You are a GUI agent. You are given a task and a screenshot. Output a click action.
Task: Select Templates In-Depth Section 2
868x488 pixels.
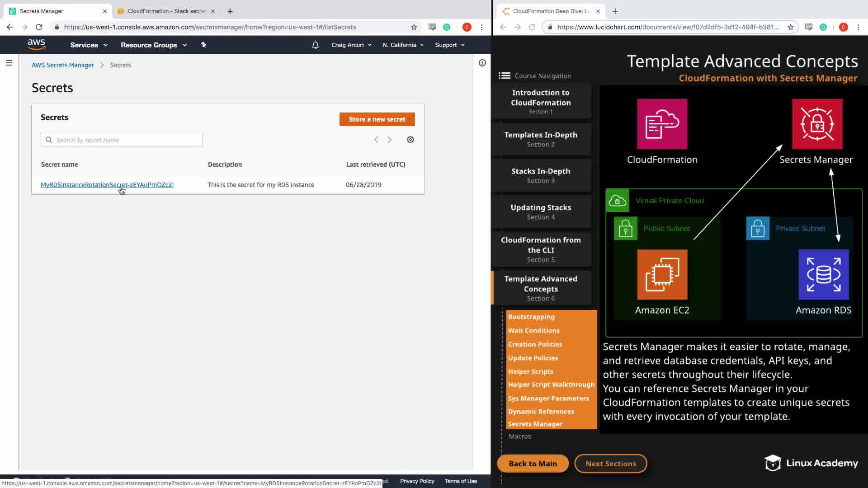[541, 139]
